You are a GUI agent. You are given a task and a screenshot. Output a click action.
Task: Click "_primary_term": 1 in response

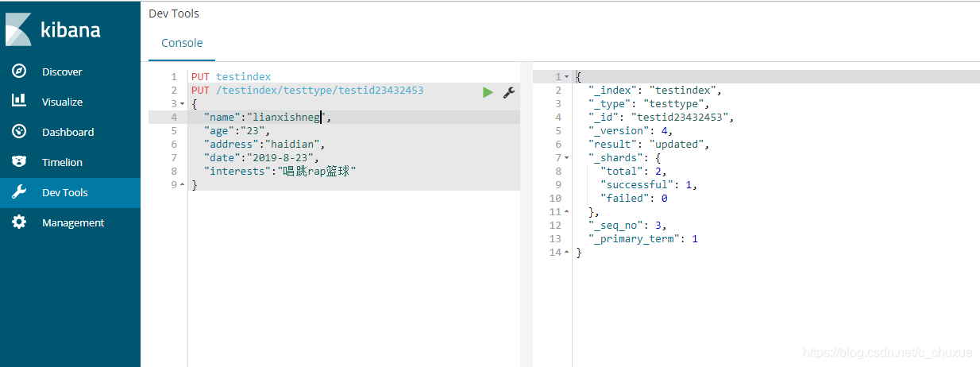click(643, 239)
